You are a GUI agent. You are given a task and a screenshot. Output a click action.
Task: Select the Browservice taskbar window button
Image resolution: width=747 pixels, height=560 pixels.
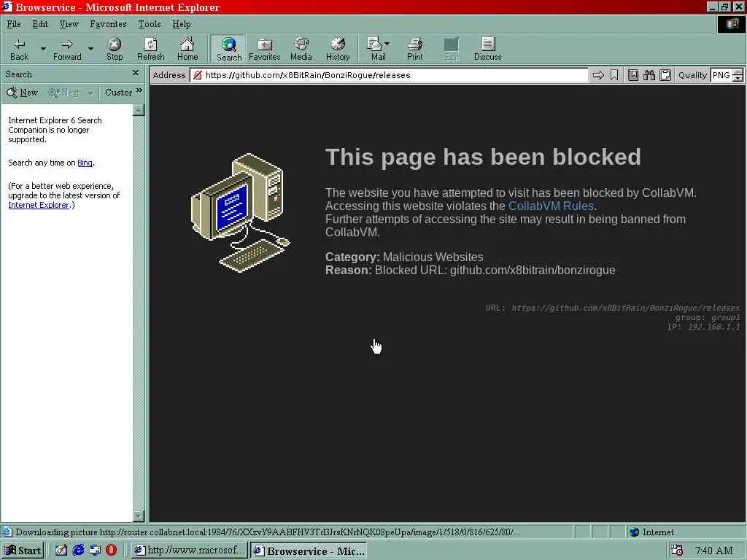(309, 551)
